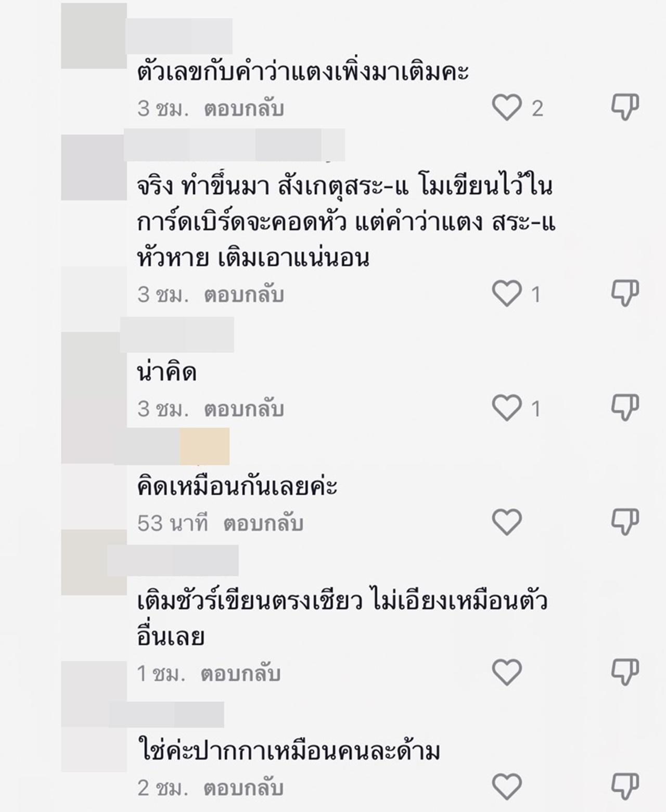Reply to the ใช่ค่ะปากกาเหมือนคนละด้าม comment
666x812 pixels.
(x=244, y=788)
